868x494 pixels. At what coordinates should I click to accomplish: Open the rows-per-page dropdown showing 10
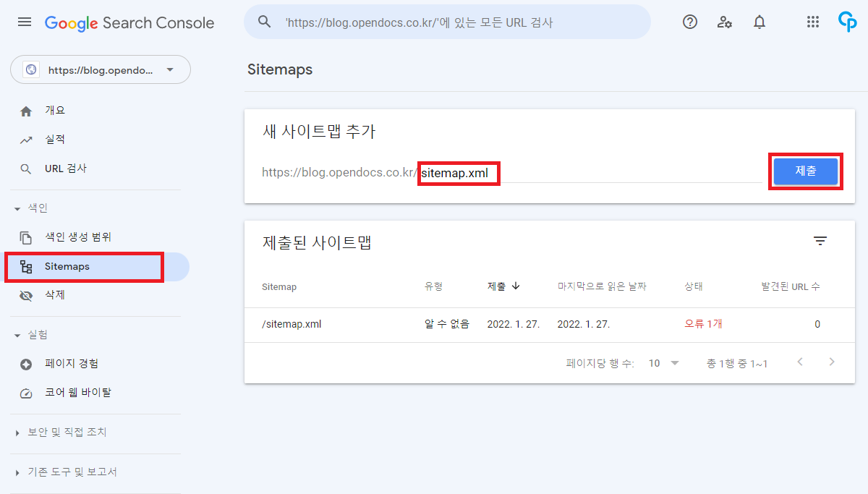pyautogui.click(x=663, y=363)
